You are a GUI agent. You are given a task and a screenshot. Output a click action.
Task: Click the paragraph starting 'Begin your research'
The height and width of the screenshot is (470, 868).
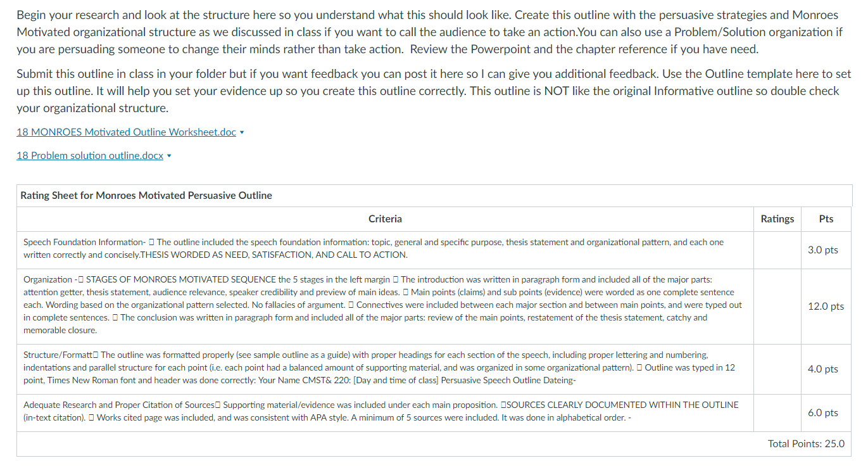(x=427, y=32)
